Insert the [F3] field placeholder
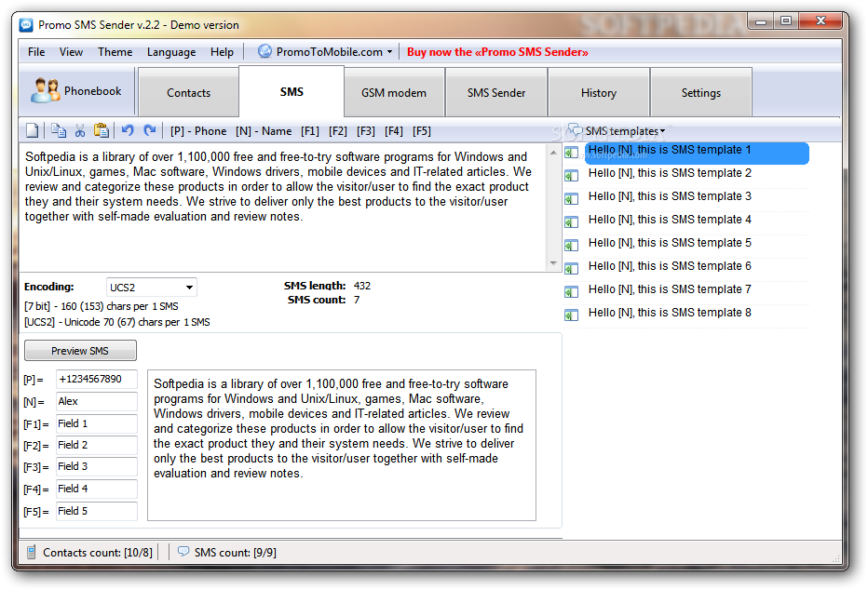This screenshot has width=868, height=590. [x=366, y=131]
